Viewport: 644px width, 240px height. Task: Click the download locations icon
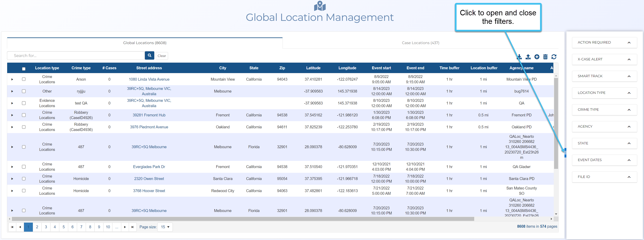(519, 57)
